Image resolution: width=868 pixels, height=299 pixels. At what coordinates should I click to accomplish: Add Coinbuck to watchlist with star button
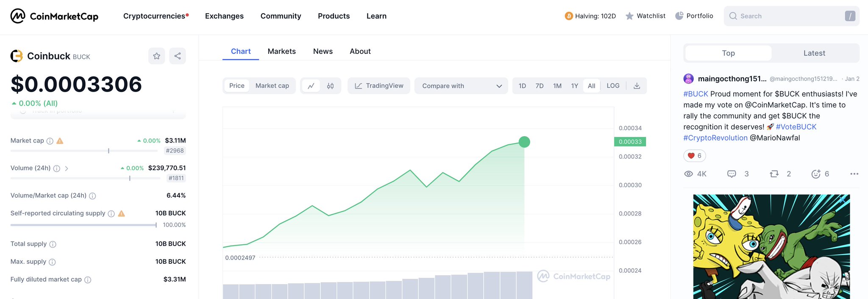156,56
